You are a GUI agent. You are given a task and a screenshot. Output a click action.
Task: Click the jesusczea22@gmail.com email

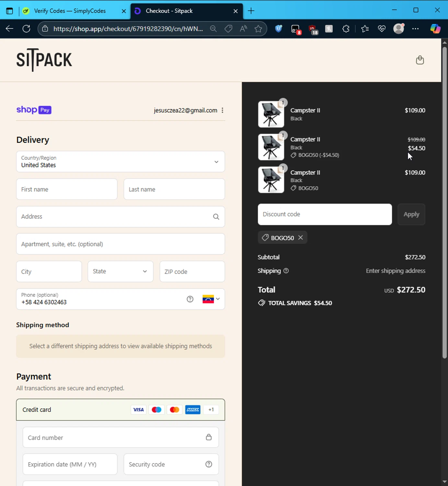pyautogui.click(x=186, y=110)
